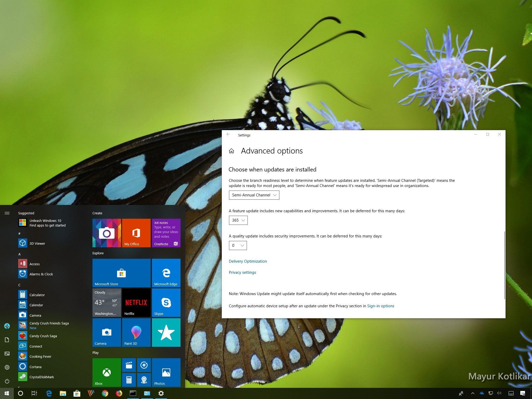Image resolution: width=532 pixels, height=399 pixels.
Task: Open Task View on the taskbar
Action: (34, 393)
